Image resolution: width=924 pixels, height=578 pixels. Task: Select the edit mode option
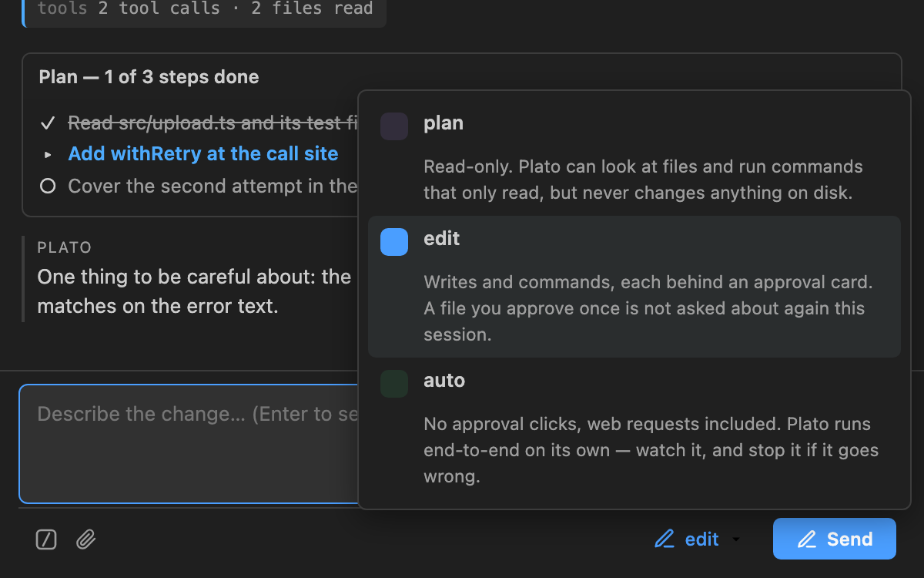click(634, 287)
